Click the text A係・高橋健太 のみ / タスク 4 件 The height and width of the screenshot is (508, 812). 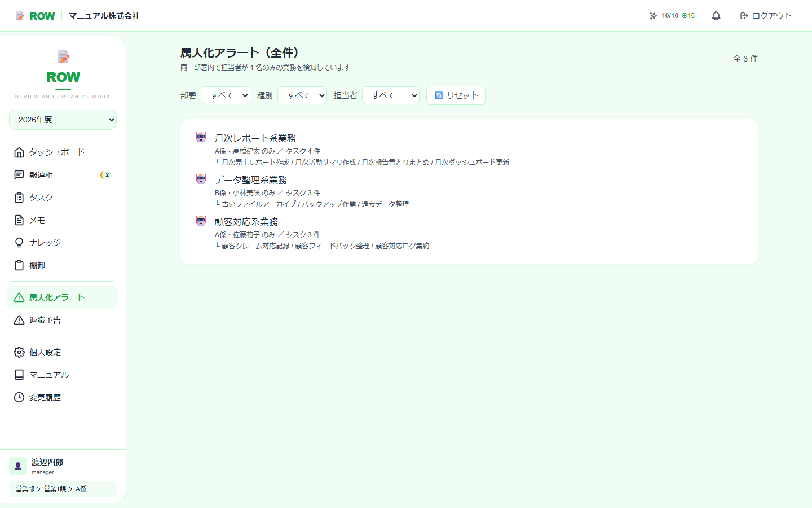pyautogui.click(x=267, y=151)
